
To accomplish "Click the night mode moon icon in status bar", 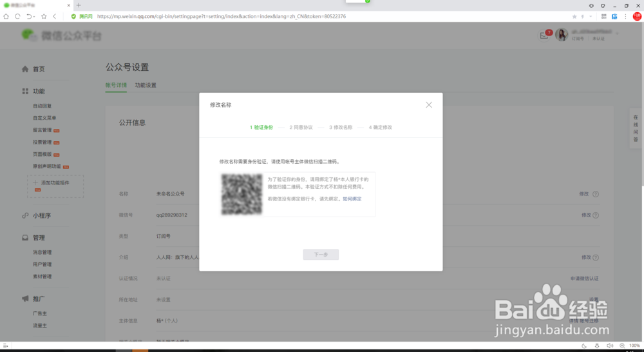I will tap(584, 346).
